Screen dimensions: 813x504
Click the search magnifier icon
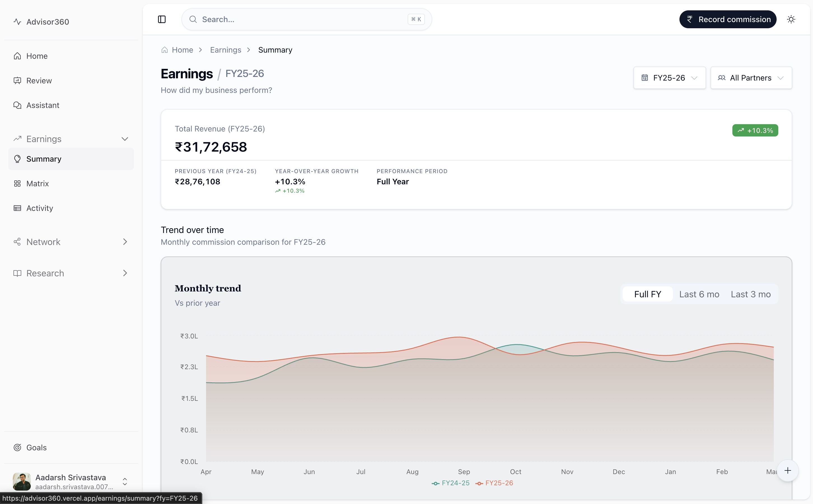coord(193,19)
